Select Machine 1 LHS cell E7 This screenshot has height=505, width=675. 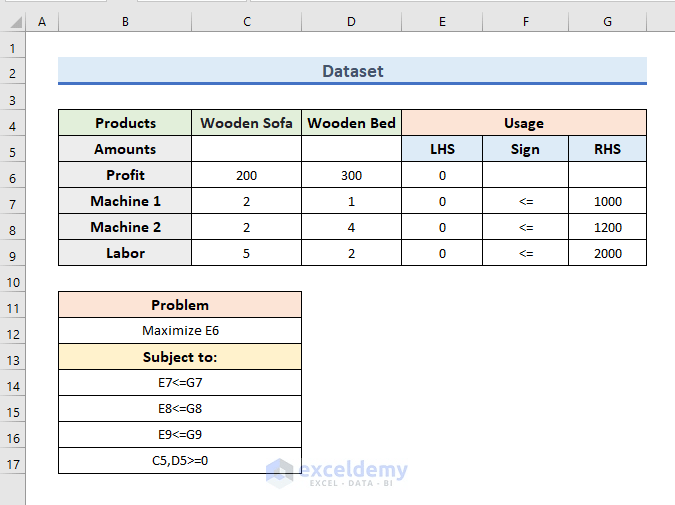(442, 201)
